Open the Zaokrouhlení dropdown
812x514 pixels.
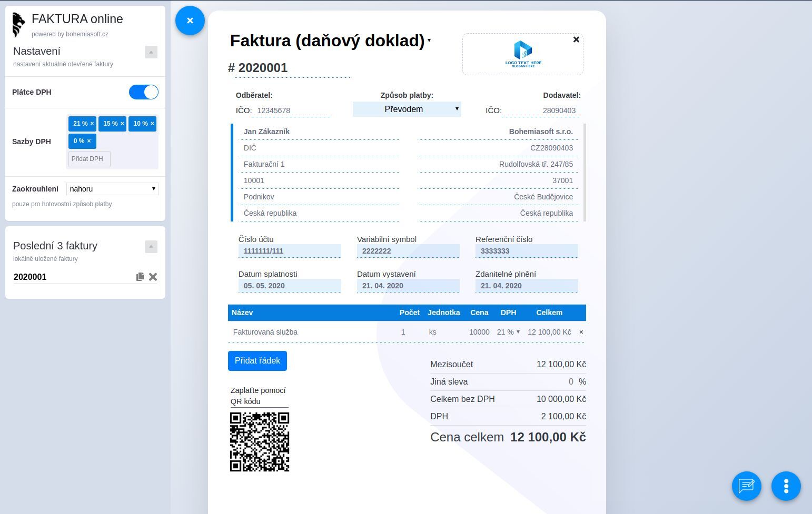[x=112, y=189]
